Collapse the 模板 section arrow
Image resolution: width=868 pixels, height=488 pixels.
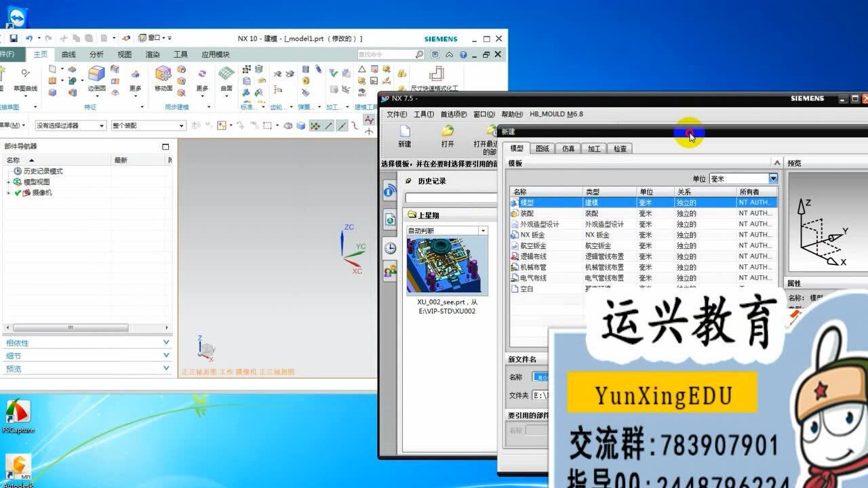click(x=777, y=163)
